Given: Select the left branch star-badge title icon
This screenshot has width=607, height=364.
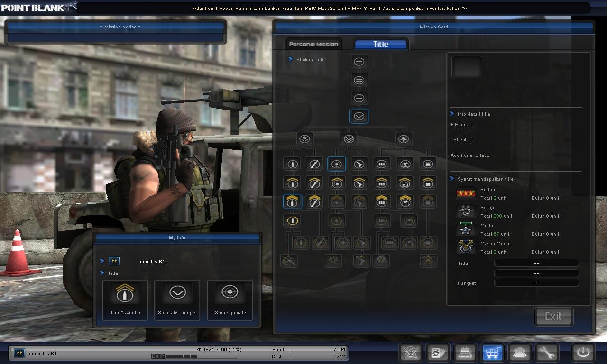Looking at the screenshot, I should point(305,139).
